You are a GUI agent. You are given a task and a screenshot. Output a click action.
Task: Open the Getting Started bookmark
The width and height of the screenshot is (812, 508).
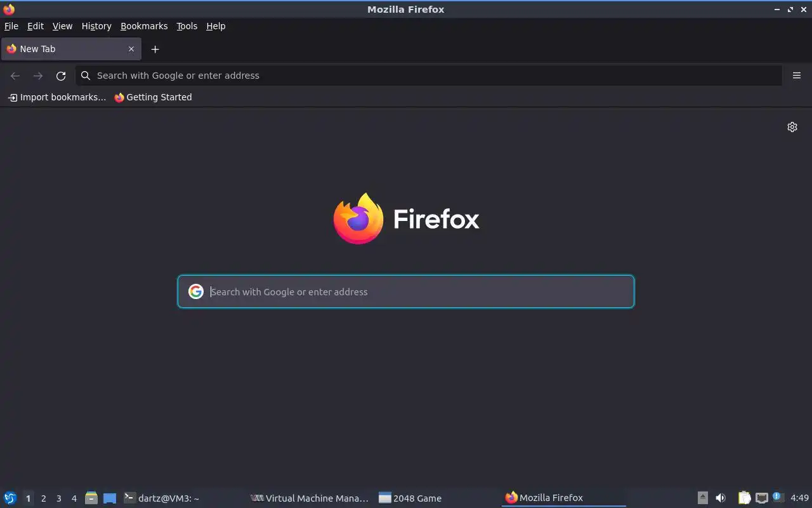coord(153,97)
